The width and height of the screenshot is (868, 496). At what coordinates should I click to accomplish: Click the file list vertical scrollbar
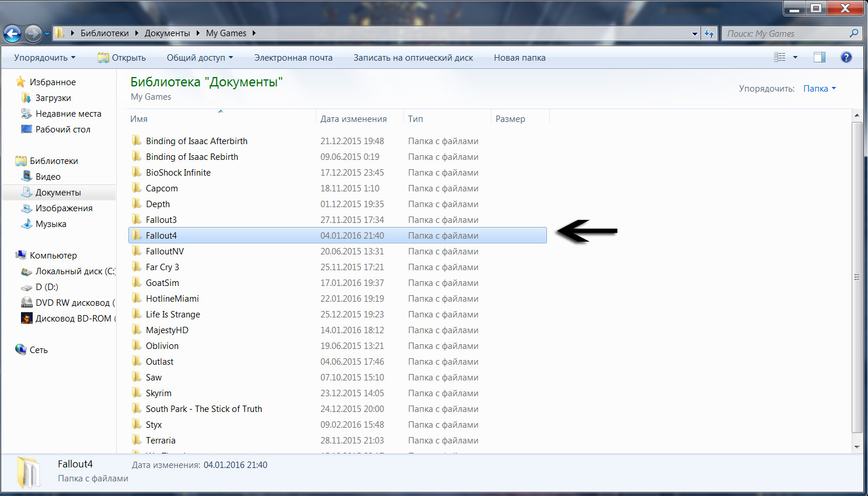click(x=857, y=278)
